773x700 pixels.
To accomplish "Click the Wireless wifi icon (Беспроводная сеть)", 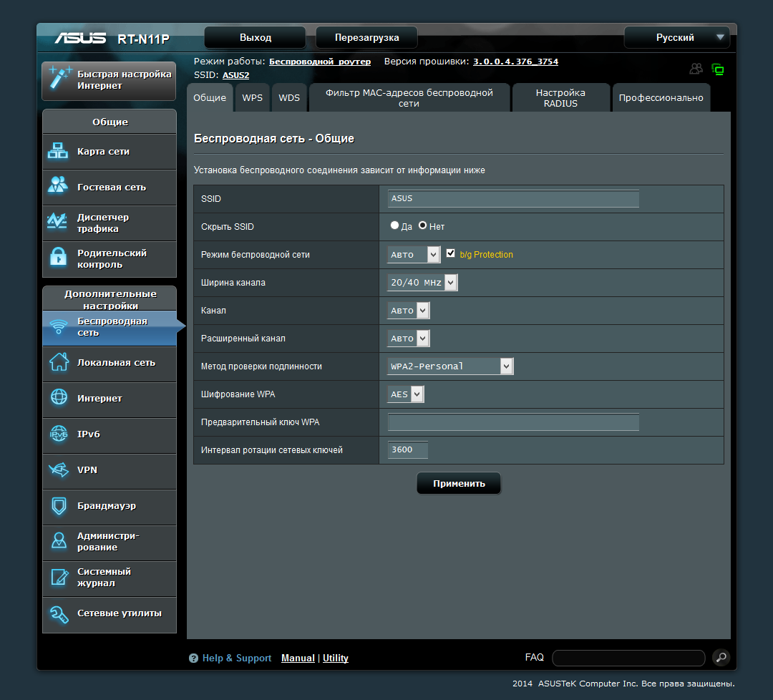I will click(x=59, y=326).
